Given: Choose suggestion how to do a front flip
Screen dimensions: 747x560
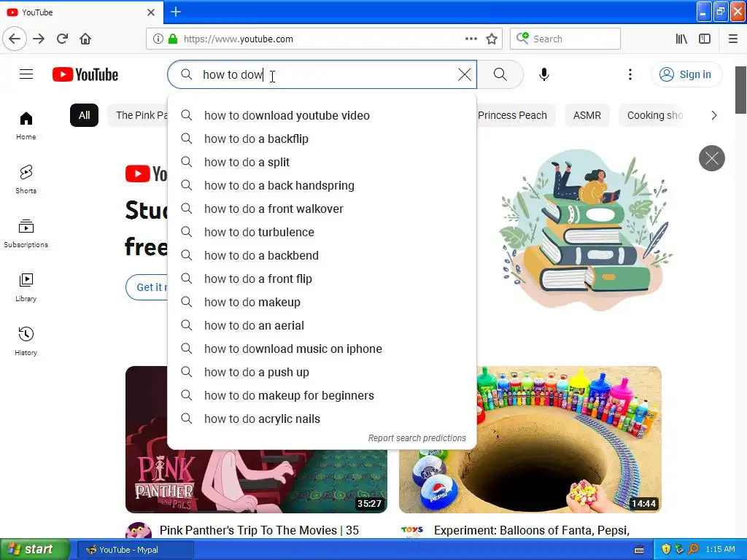Looking at the screenshot, I should point(322,279).
